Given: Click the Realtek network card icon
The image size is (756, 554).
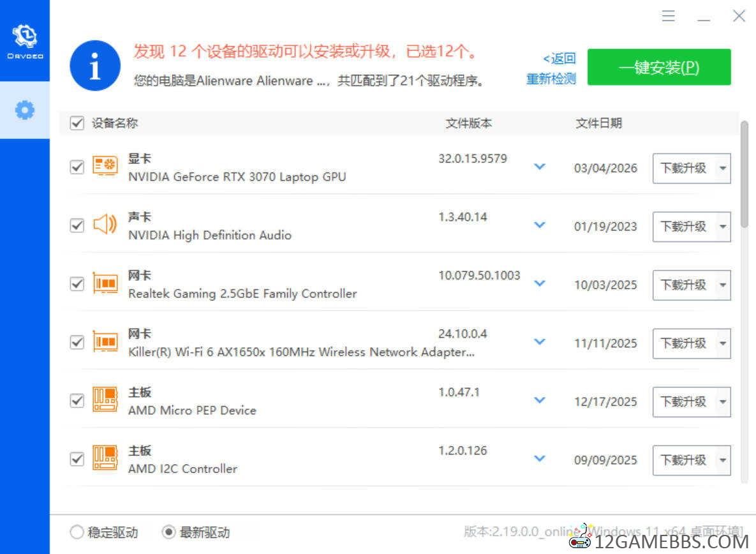Looking at the screenshot, I should 105,283.
